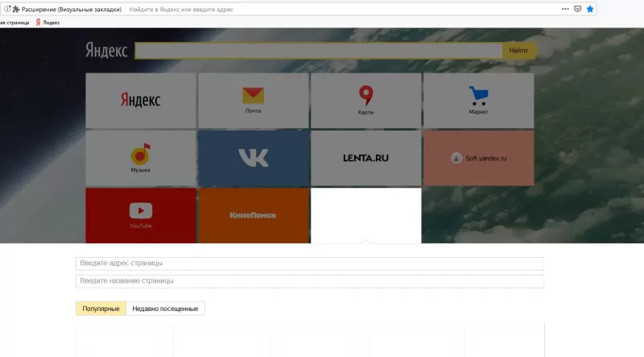Switch to the Популярные tab

tap(101, 309)
